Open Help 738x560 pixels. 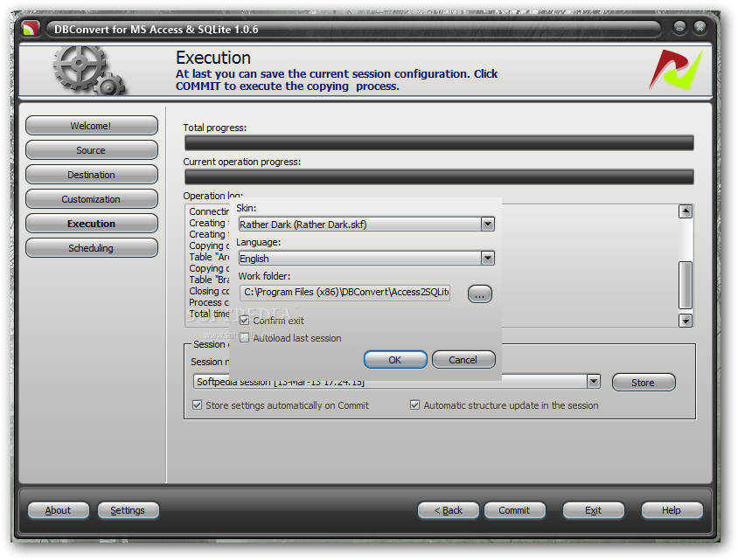point(672,510)
